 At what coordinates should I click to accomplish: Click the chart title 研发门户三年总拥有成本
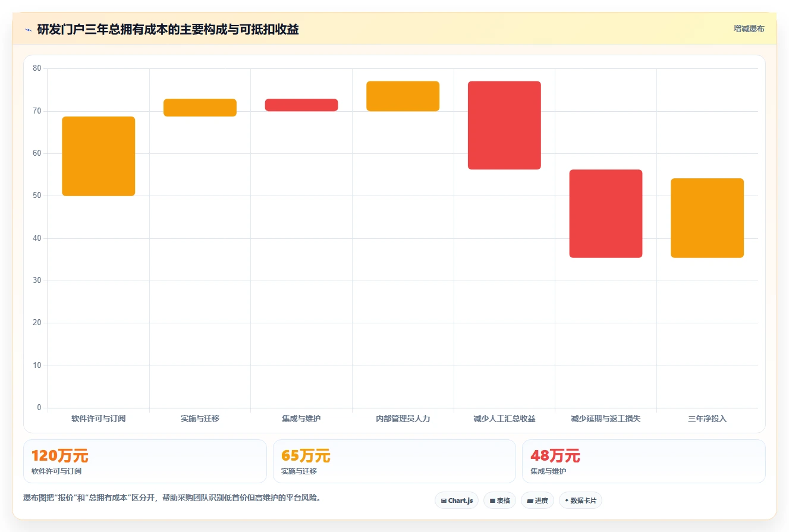tap(168, 30)
